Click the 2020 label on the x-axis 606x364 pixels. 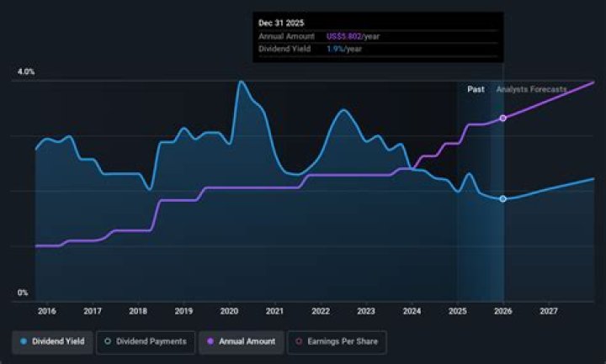(230, 311)
